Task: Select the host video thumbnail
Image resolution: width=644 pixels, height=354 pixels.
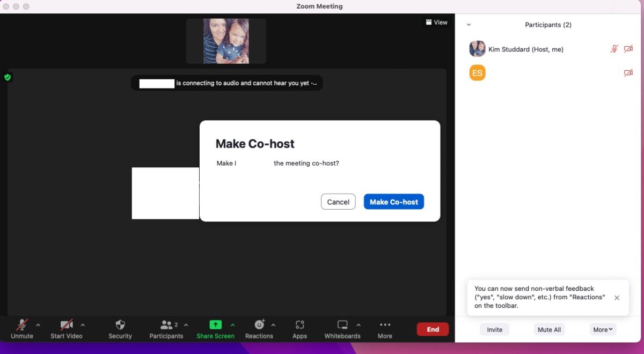Action: pyautogui.click(x=226, y=41)
